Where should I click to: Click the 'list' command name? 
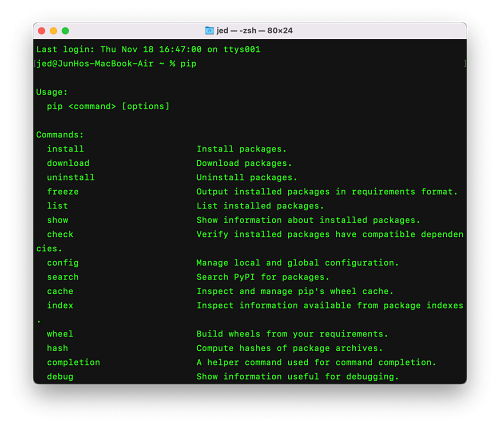57,206
